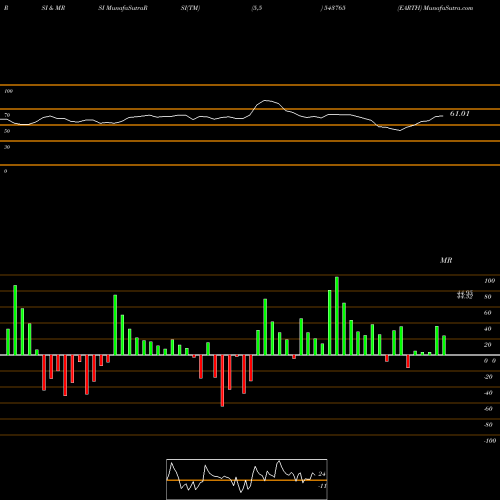
Task: Click the -20 label on the MR axis
Action: click(x=488, y=377)
